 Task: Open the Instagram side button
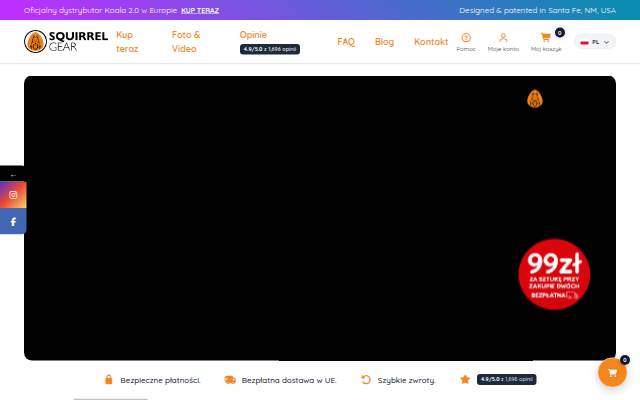tap(13, 195)
